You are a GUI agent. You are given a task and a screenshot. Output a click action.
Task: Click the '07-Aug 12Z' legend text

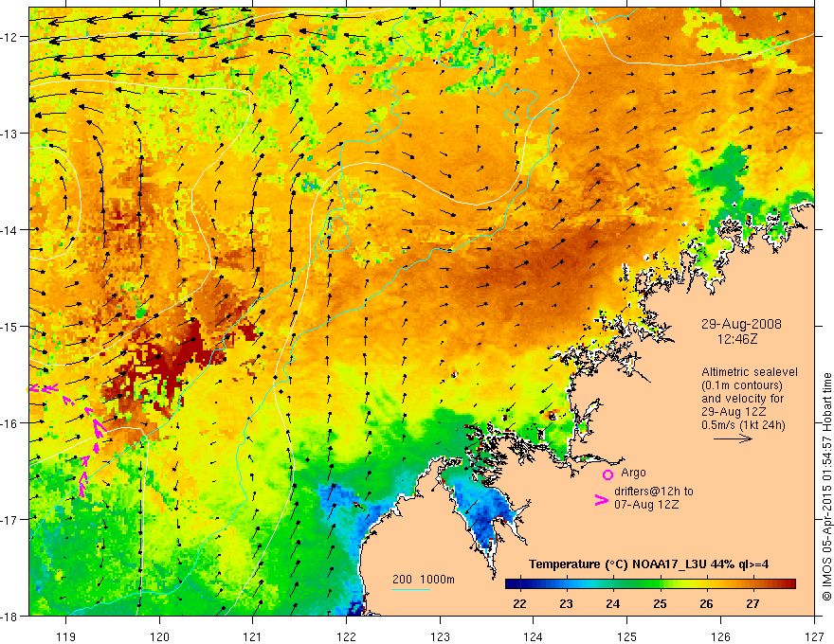[x=646, y=504]
